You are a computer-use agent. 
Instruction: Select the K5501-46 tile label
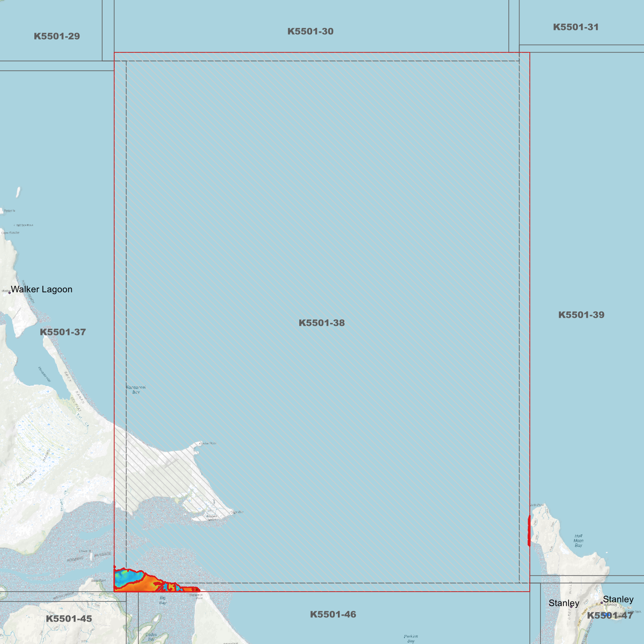tap(333, 614)
